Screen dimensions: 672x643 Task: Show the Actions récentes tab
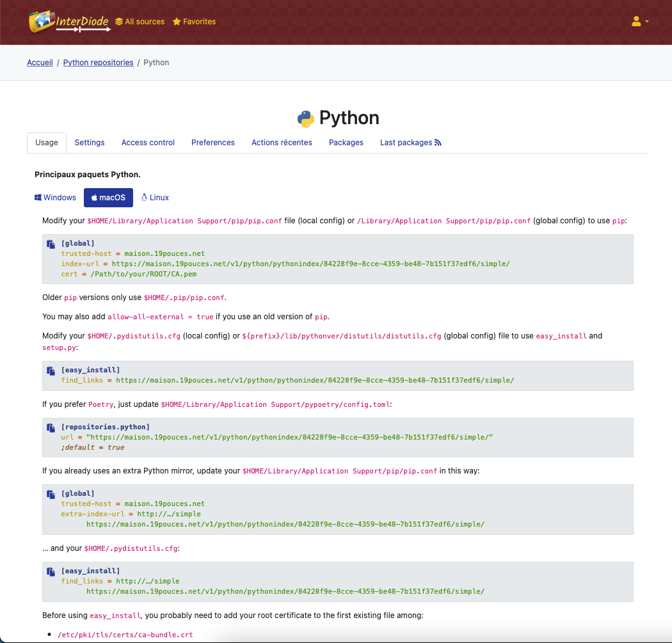[282, 143]
